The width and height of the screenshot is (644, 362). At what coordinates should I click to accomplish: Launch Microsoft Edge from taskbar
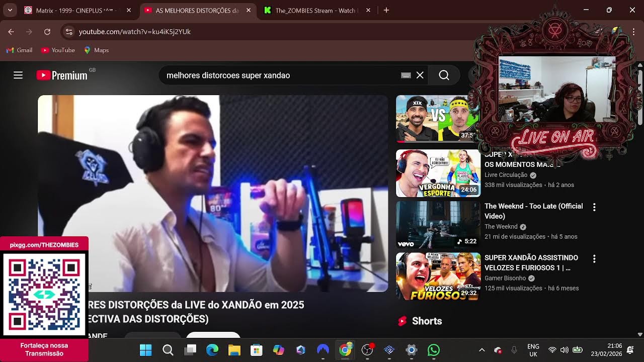tap(212, 350)
